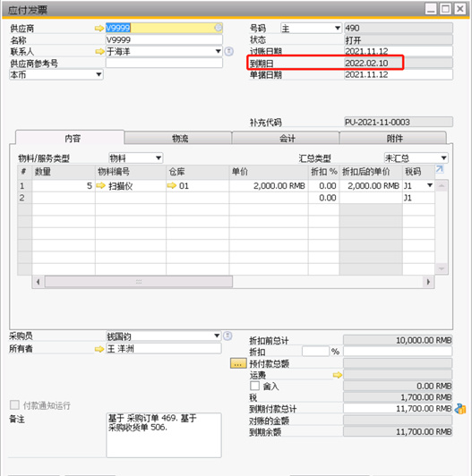This screenshot has height=476, width=472.
Task: Toggle the 舍入 rounding checkbox
Action: click(254, 386)
